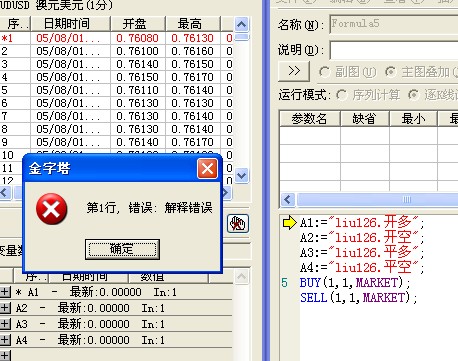458x361 pixels.
Task: Close the 金字塔 error dialog
Action: pyautogui.click(x=207, y=169)
